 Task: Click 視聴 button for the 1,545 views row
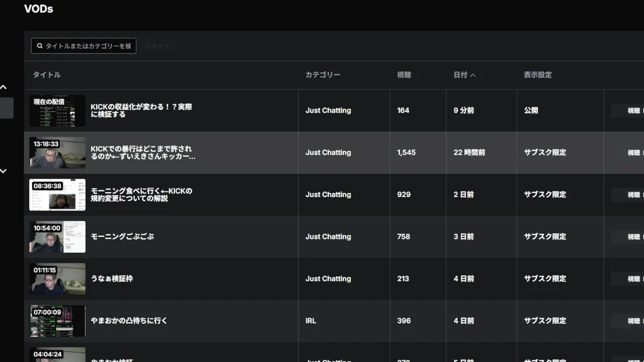click(627, 153)
